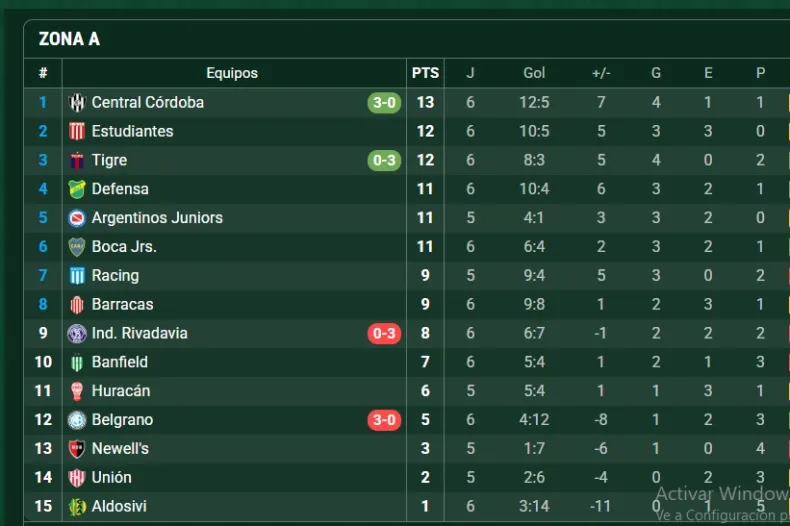The width and height of the screenshot is (790, 526).
Task: Sort table by PTS column header
Action: point(425,73)
